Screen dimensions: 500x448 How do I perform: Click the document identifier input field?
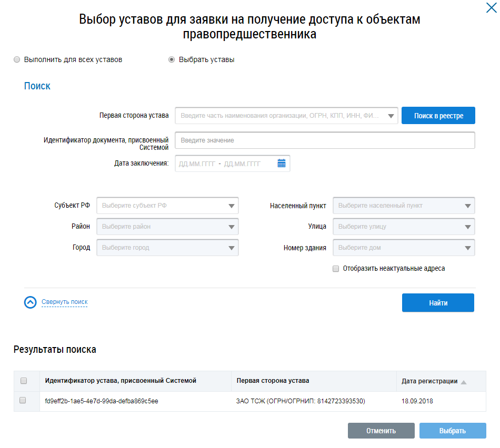[325, 140]
